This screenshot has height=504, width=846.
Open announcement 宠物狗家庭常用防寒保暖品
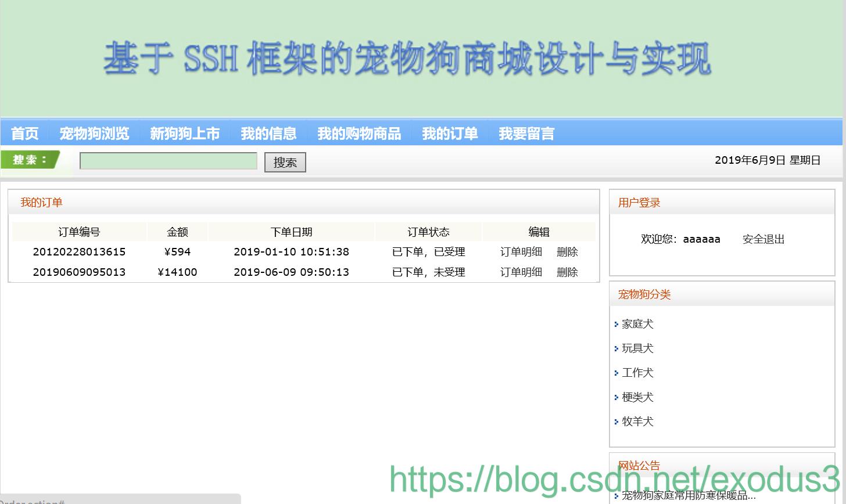pos(689,495)
